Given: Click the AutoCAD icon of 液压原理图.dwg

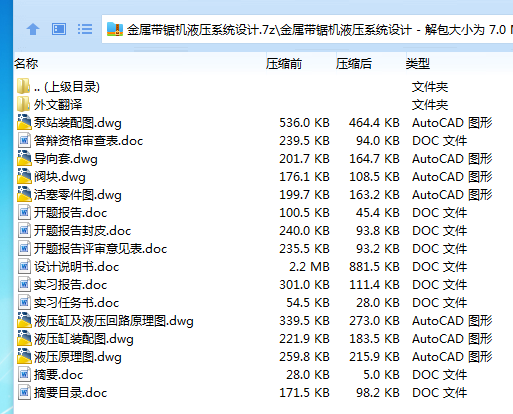Looking at the screenshot, I should click(24, 356).
